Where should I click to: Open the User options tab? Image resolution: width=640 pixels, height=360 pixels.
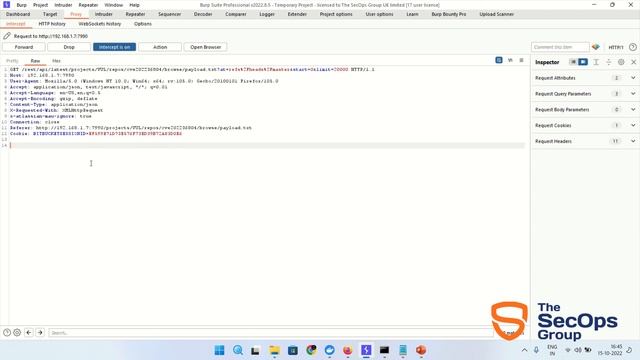[x=379, y=14]
